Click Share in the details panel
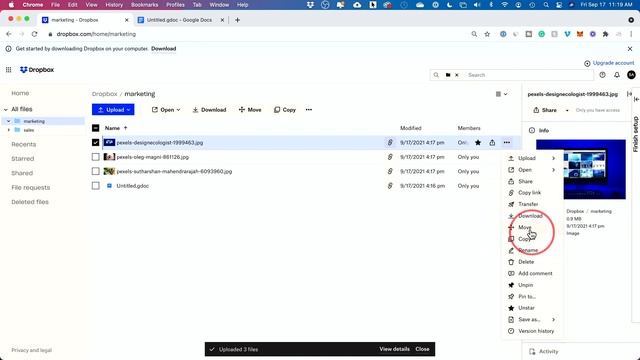Image resolution: width=640 pixels, height=360 pixels. pyautogui.click(x=545, y=111)
